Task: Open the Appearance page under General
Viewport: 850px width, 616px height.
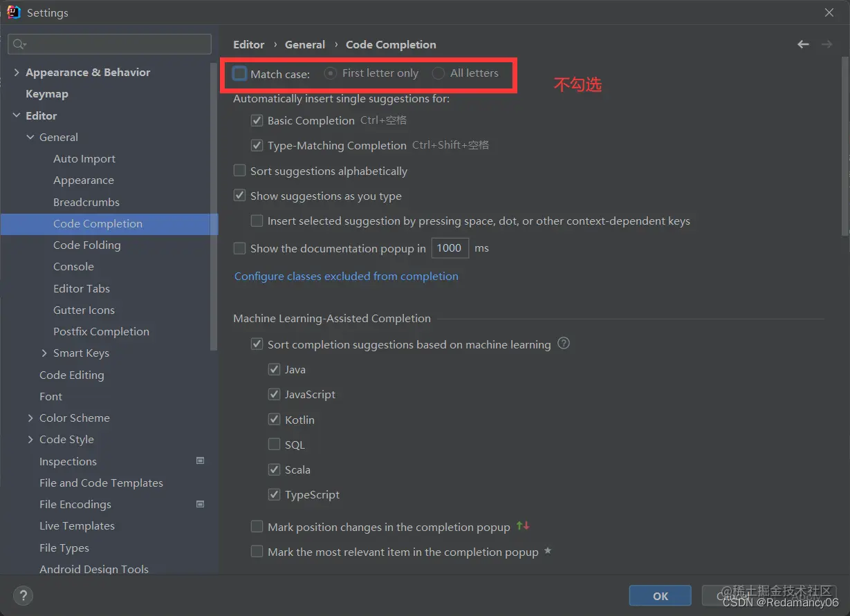Action: pyautogui.click(x=84, y=180)
